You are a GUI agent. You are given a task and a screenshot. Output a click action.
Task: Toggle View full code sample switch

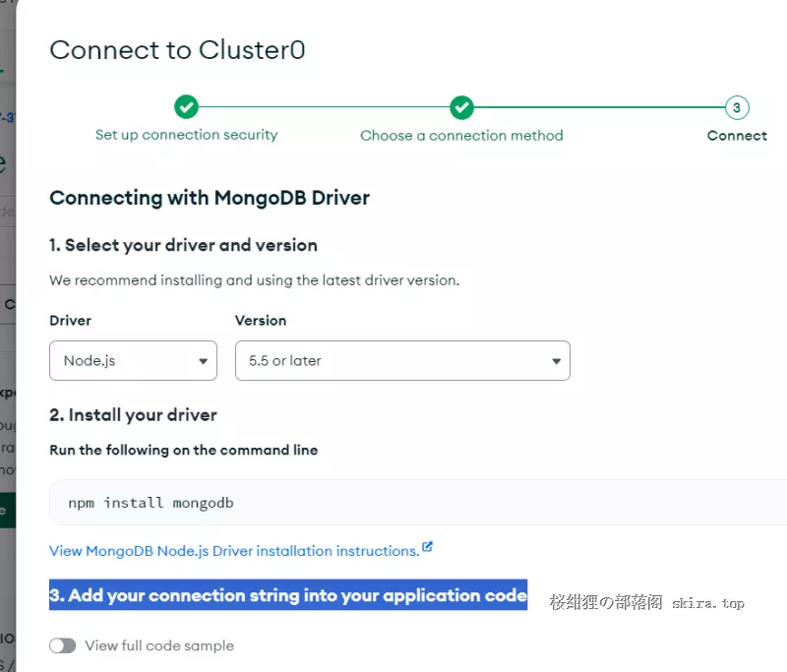tap(63, 645)
